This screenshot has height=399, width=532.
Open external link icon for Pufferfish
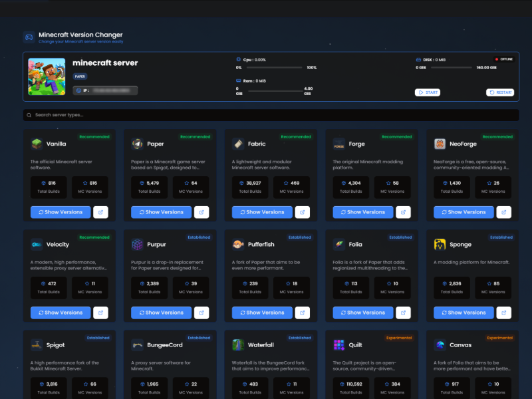click(303, 313)
